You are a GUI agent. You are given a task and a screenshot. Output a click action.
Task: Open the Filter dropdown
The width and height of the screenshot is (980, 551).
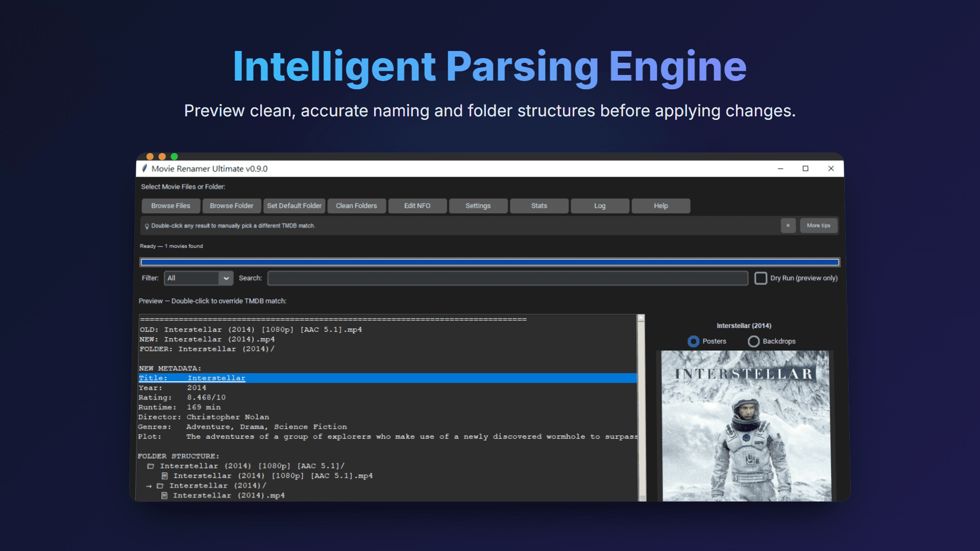(226, 278)
